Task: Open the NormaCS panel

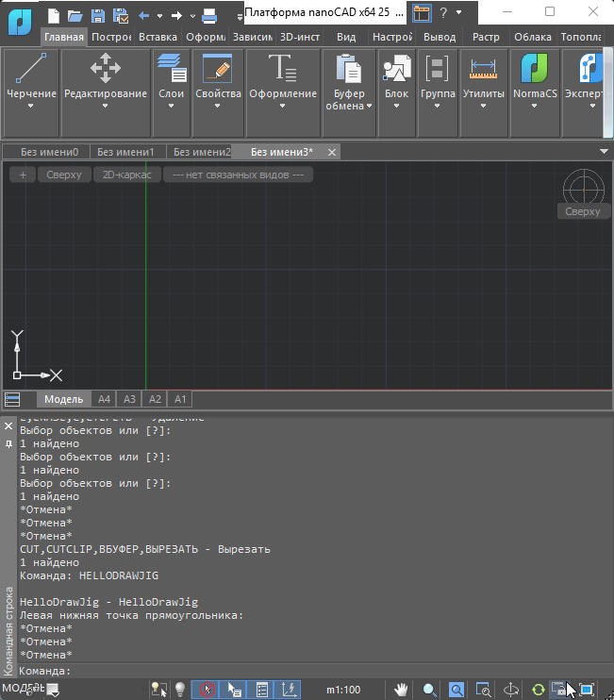Action: coord(535,92)
